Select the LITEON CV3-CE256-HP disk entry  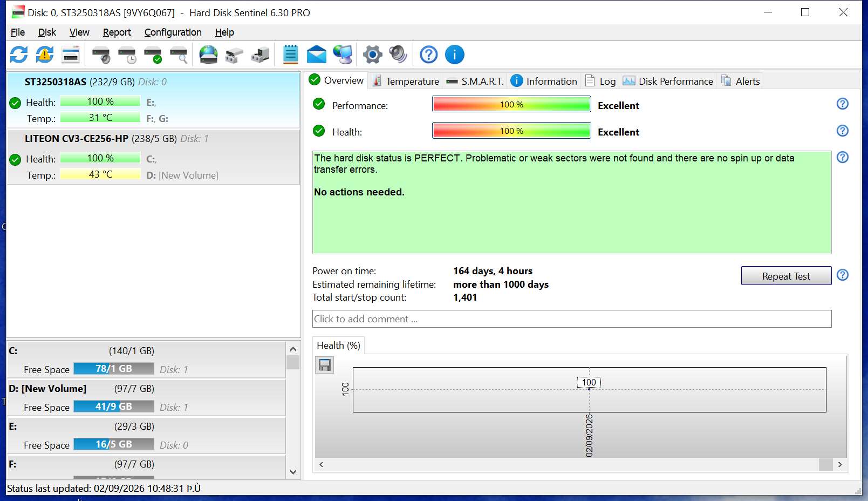pyautogui.click(x=153, y=157)
